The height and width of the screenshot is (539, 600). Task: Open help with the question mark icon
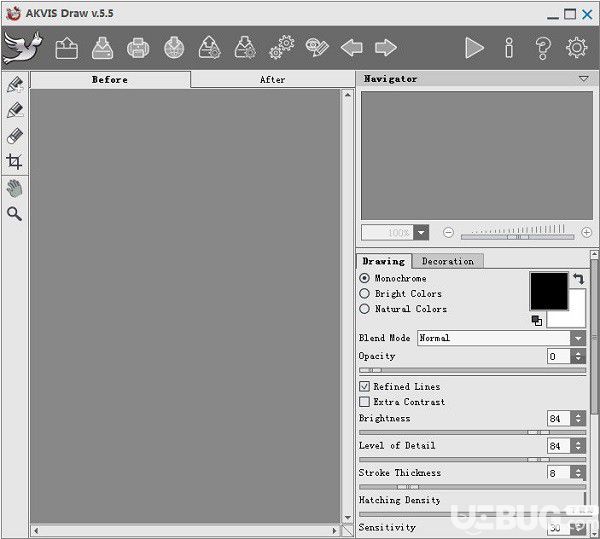click(x=543, y=48)
